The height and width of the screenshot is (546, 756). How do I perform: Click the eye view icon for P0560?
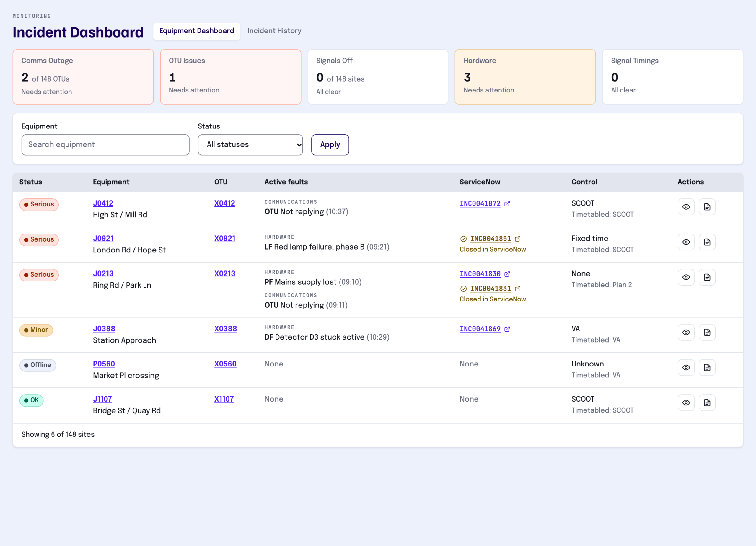(x=686, y=368)
